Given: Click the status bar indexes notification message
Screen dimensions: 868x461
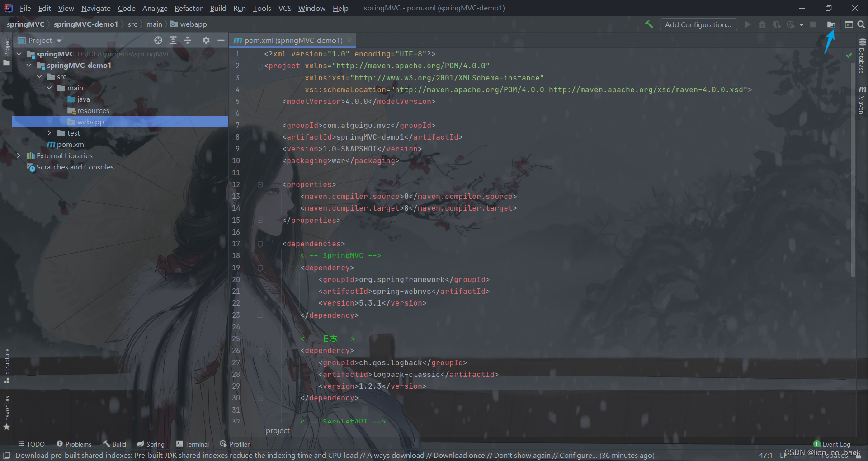Looking at the screenshot, I should point(335,455).
